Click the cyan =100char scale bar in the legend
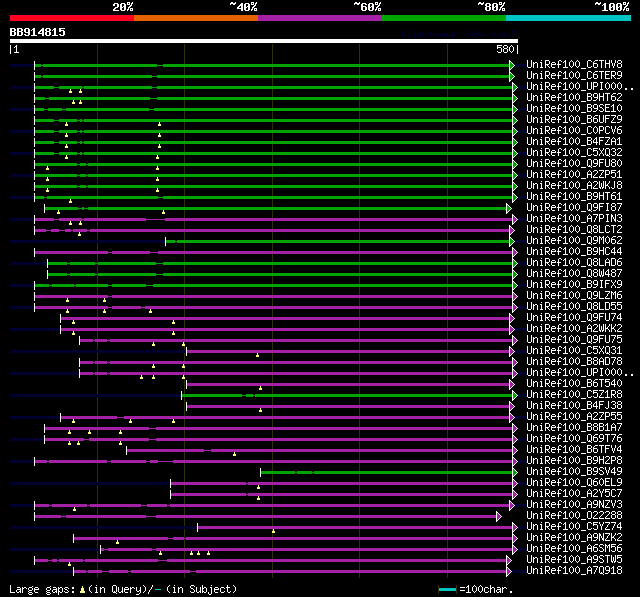This screenshot has width=640, height=597. (x=447, y=589)
